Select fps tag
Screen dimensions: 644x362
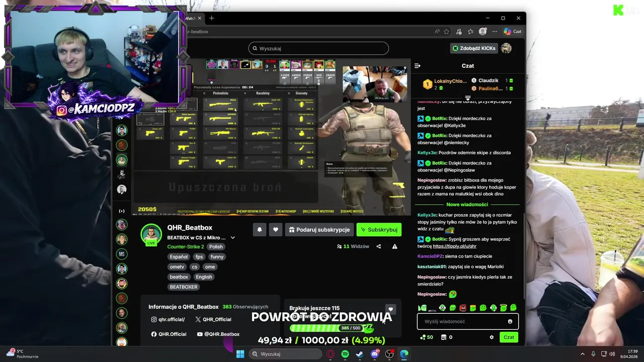199,257
